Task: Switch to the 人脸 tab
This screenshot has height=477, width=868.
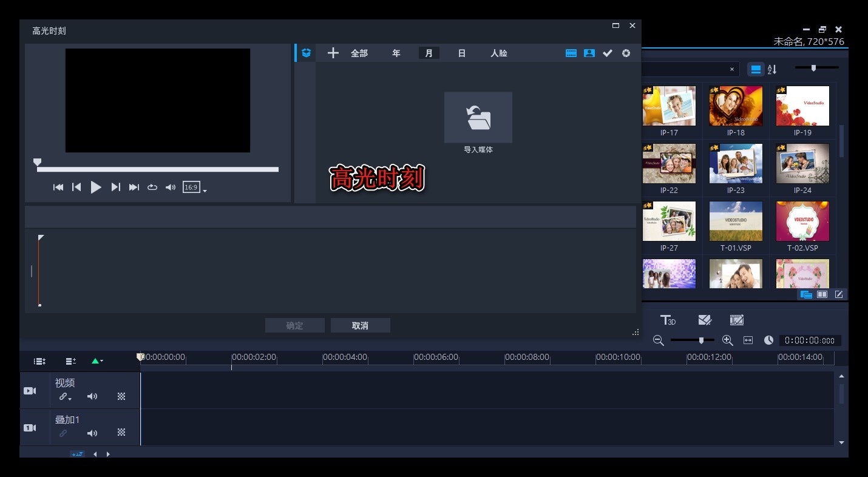Action: [498, 53]
